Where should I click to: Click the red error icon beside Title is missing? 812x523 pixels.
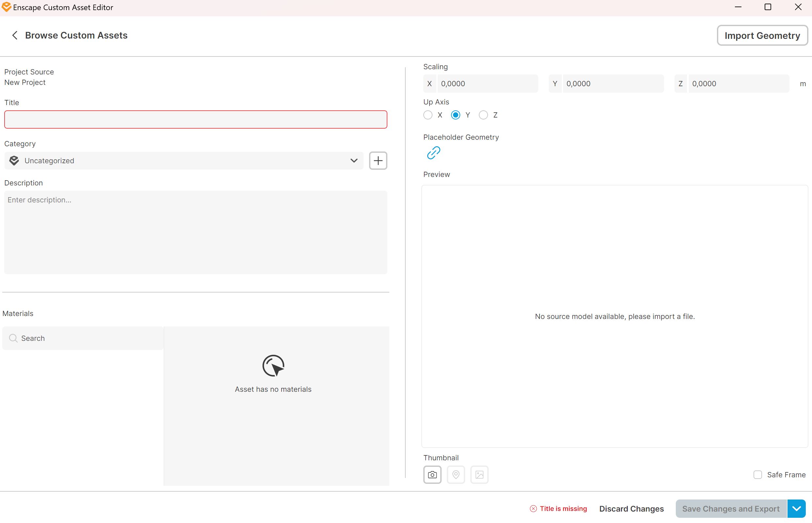pyautogui.click(x=533, y=509)
